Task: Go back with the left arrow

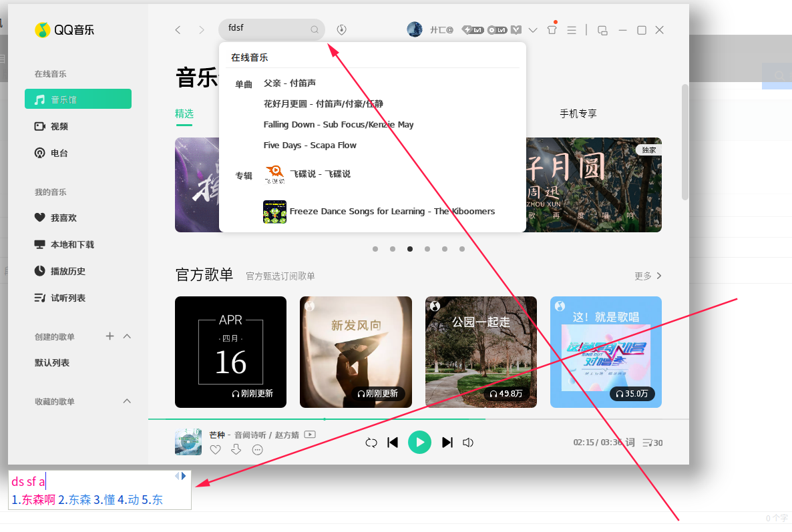Action: coord(178,30)
